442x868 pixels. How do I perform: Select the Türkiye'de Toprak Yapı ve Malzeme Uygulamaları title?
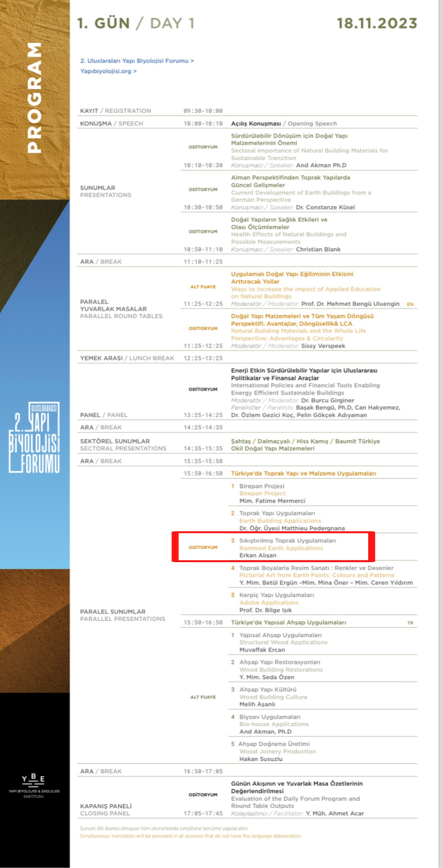(303, 473)
